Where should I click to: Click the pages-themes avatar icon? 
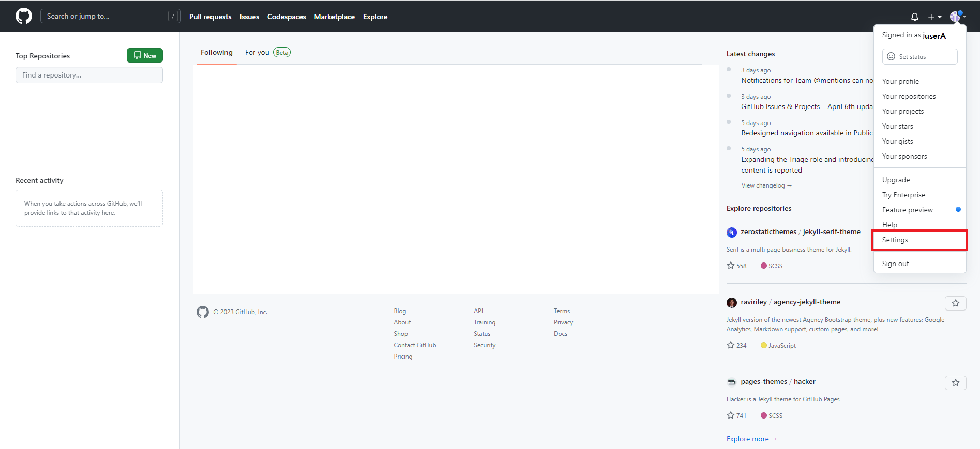pyautogui.click(x=731, y=382)
